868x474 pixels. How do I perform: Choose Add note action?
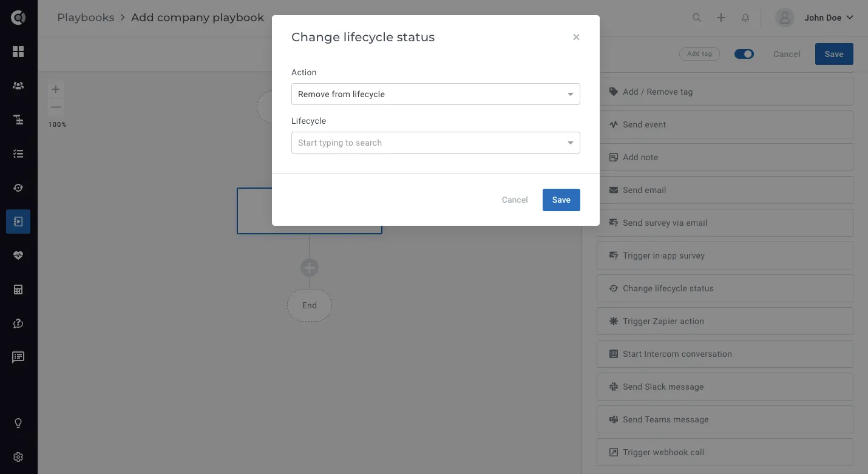tap(725, 157)
